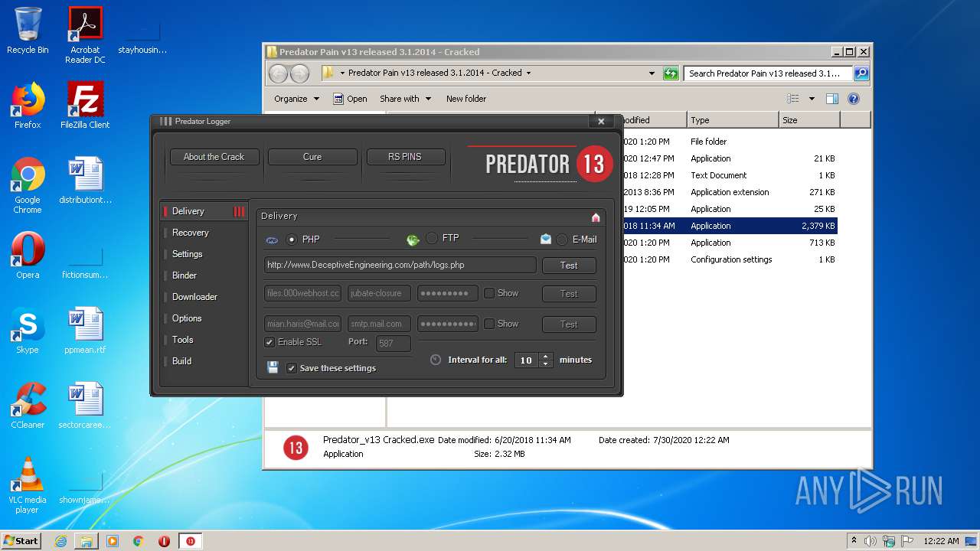Switch to the Settings section
Viewport: 980px width, 551px height.
pos(188,254)
